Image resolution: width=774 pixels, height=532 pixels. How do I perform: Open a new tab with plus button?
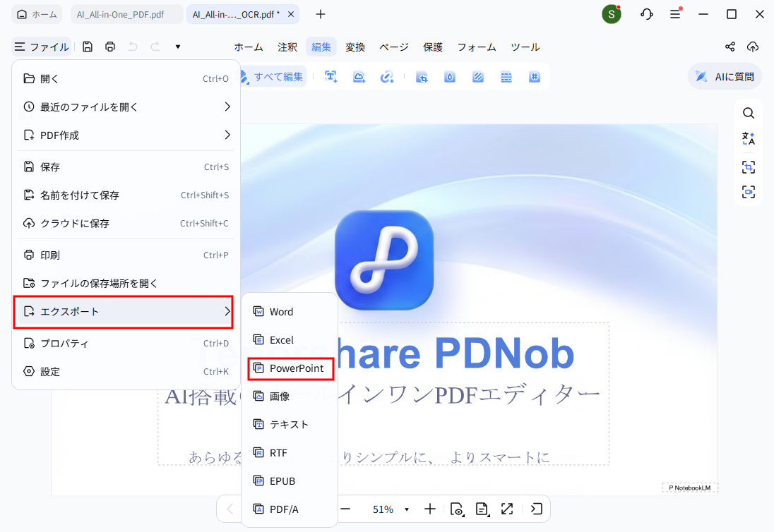(x=321, y=14)
